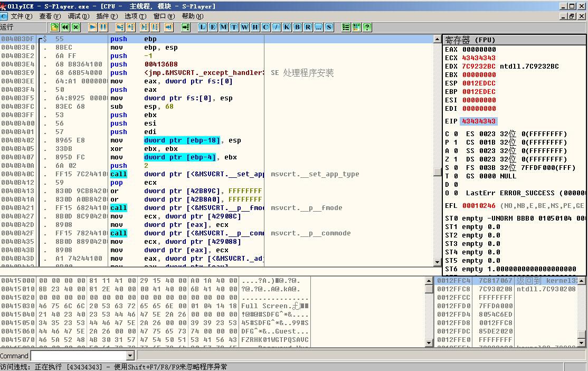This screenshot has height=371, width=588.
Task: Select the EIP value 43434343
Action: coord(479,121)
